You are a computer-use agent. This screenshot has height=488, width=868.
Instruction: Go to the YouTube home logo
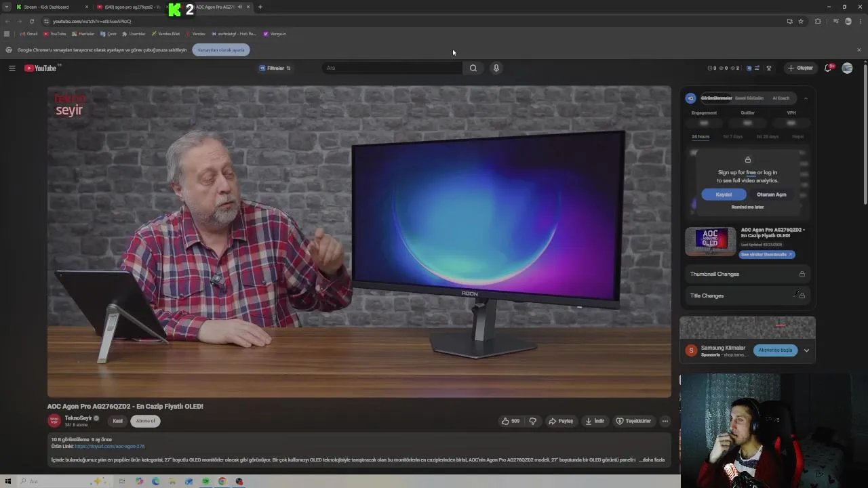pos(41,68)
